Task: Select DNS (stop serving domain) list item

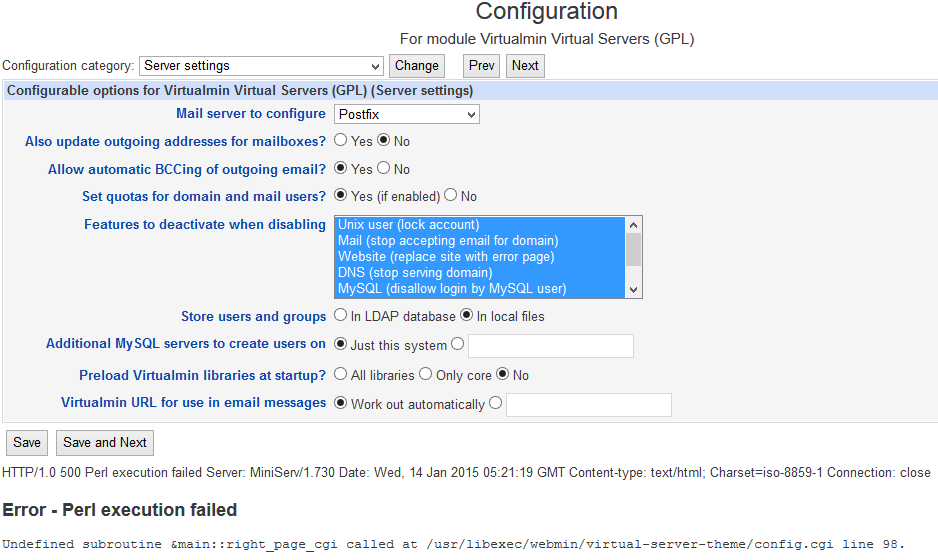Action: 480,273
